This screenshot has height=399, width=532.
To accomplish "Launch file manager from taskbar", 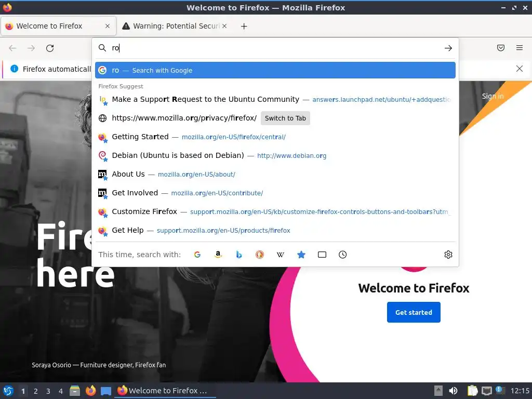I will coord(75,391).
